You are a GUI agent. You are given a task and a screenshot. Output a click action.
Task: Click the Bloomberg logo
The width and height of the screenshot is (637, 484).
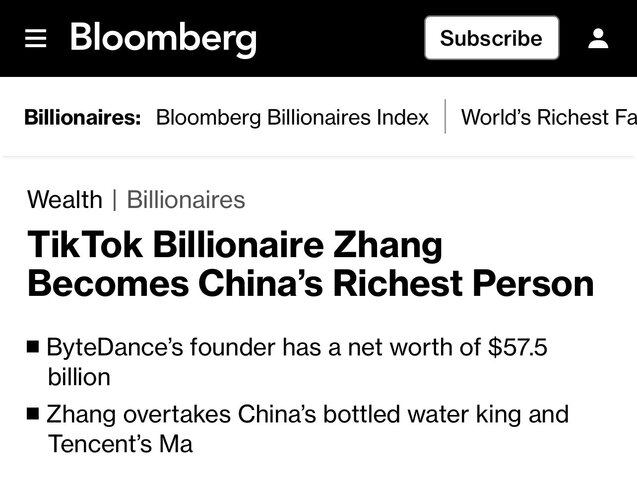coord(163,38)
